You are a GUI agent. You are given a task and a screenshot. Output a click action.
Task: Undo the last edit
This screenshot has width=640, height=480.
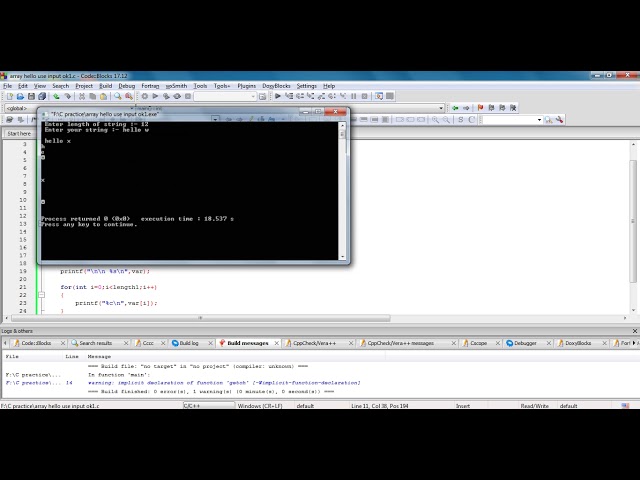[x=56, y=96]
